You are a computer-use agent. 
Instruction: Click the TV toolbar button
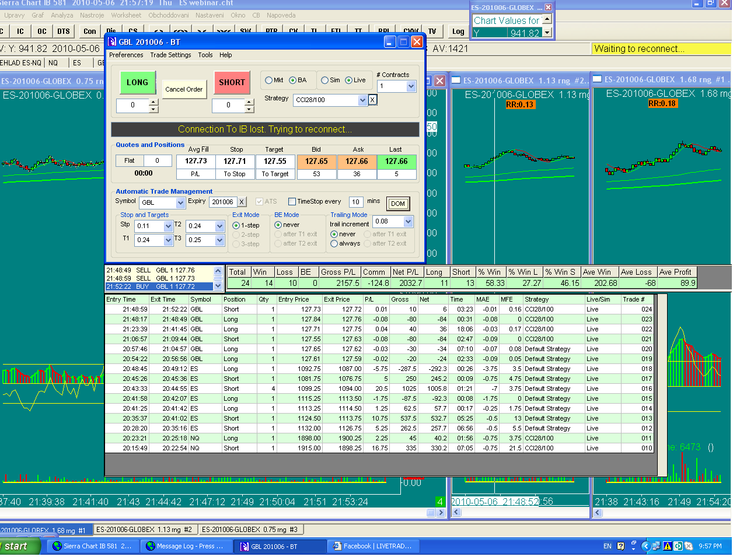pos(432,32)
